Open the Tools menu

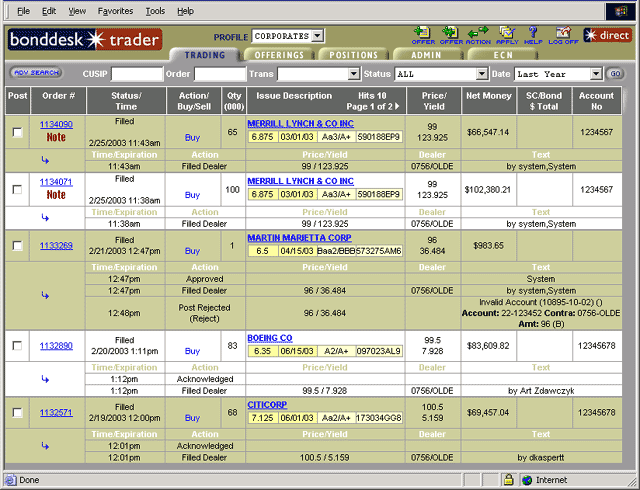click(x=156, y=11)
